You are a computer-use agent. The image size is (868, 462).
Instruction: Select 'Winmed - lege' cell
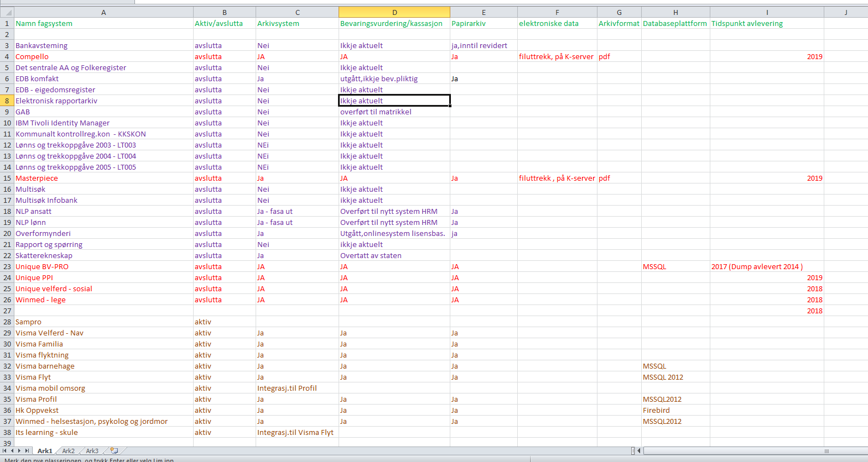[103, 300]
